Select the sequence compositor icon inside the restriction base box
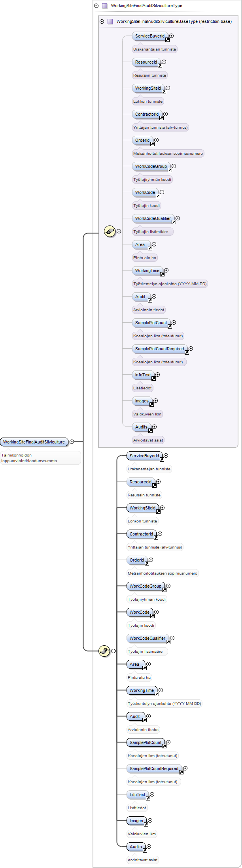Screen dimensions: 242x868 [110, 231]
